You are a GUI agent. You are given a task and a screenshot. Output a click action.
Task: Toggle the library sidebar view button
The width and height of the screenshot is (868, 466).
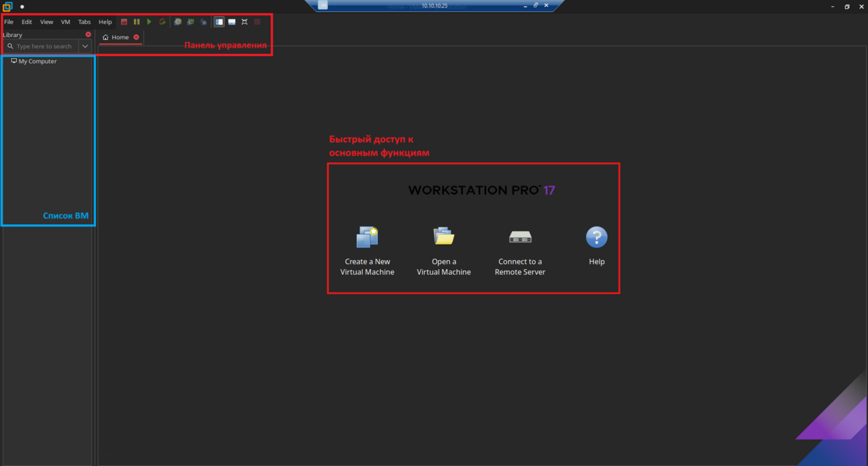pos(219,22)
